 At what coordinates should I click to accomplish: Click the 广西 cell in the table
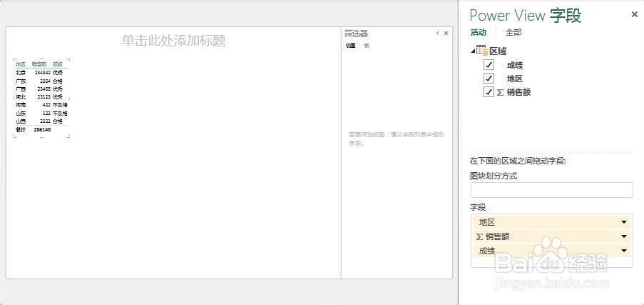(x=21, y=89)
